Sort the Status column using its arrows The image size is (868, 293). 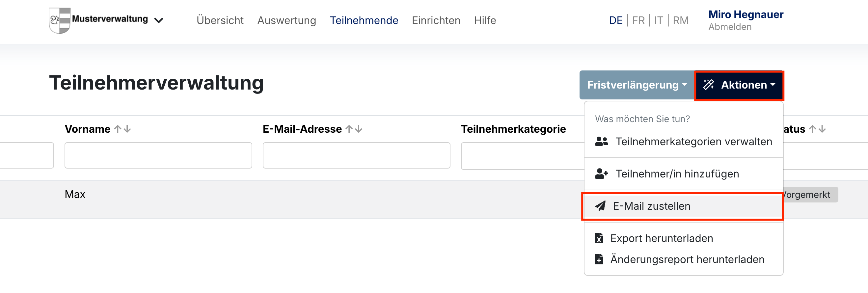click(817, 129)
